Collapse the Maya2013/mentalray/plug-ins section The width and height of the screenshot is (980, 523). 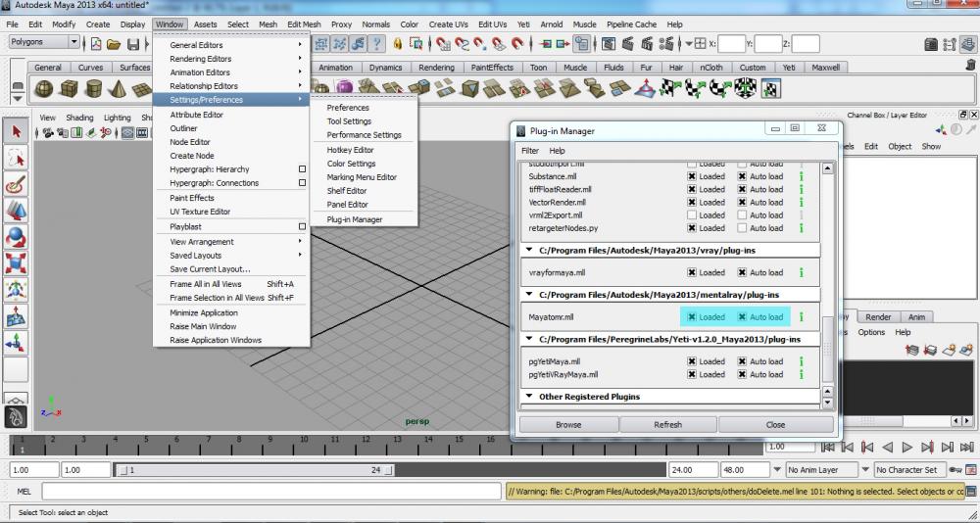pyautogui.click(x=529, y=294)
